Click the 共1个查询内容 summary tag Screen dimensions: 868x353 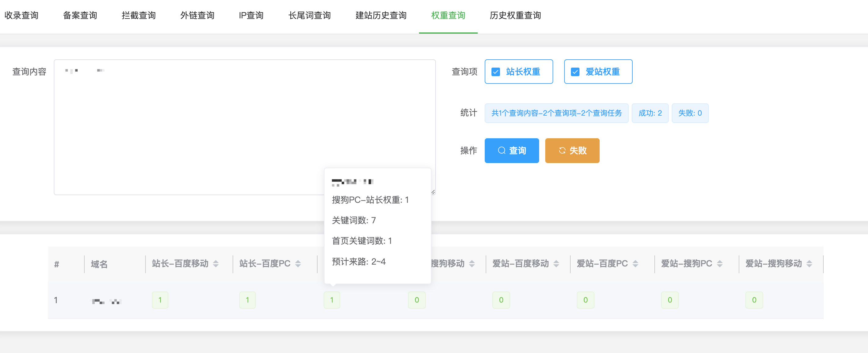coord(557,113)
